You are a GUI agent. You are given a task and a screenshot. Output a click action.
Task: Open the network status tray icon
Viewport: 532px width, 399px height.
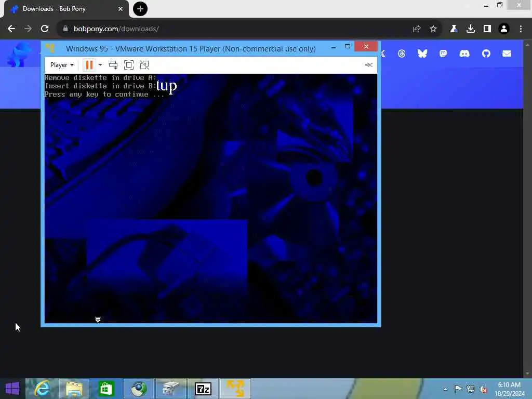click(x=471, y=389)
